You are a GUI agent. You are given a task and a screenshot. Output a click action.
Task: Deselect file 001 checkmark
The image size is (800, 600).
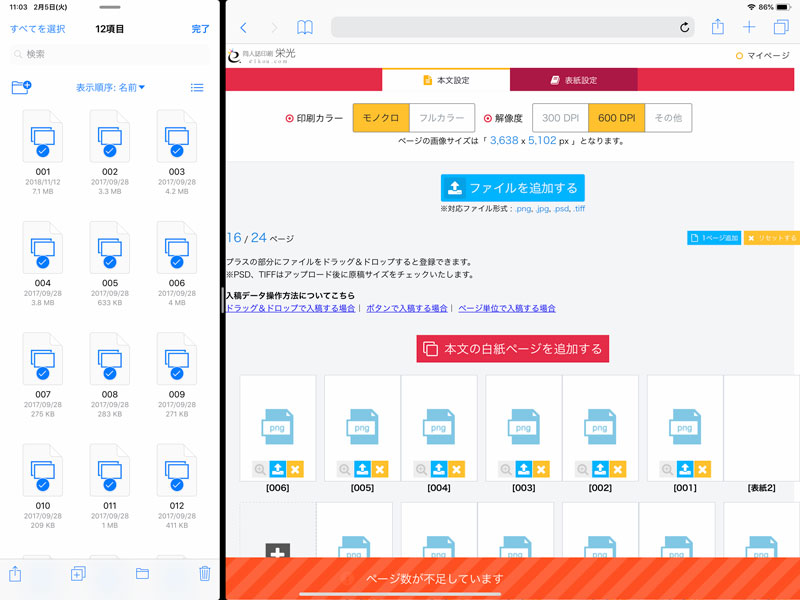coord(42,150)
